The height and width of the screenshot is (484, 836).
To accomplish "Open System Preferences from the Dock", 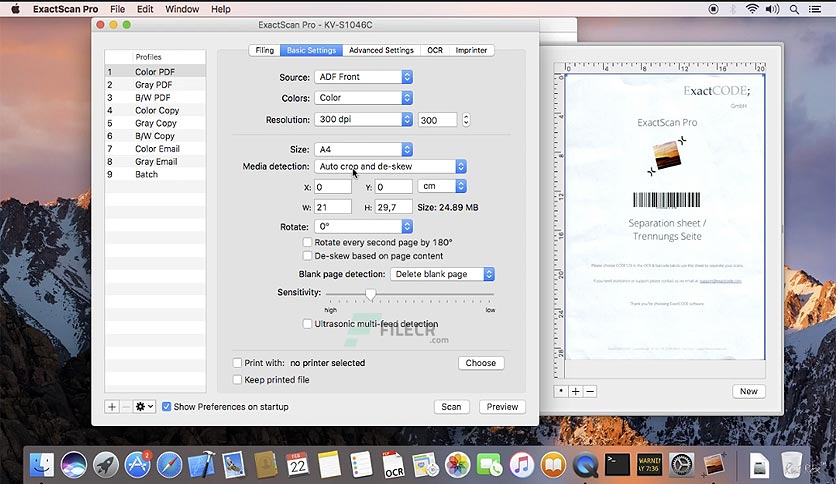I will pyautogui.click(x=681, y=464).
